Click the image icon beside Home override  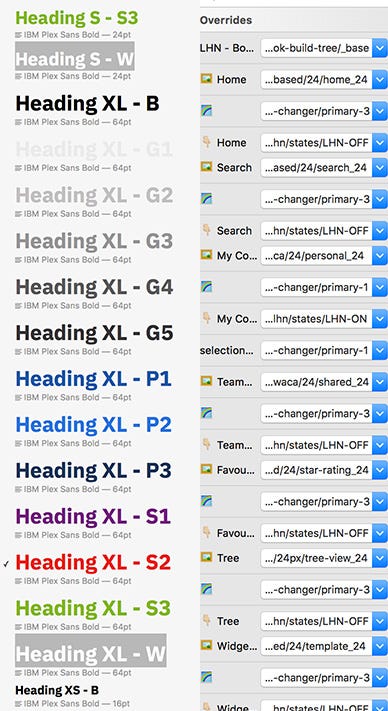tap(206, 79)
